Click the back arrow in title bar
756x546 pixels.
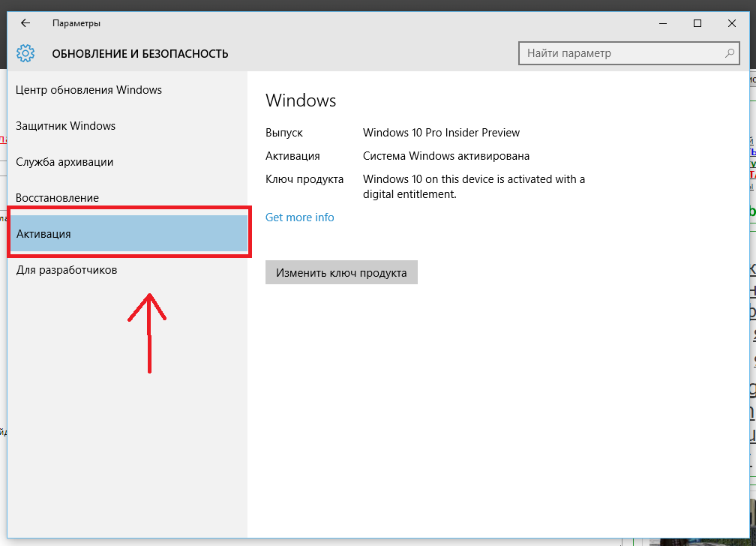pos(25,23)
